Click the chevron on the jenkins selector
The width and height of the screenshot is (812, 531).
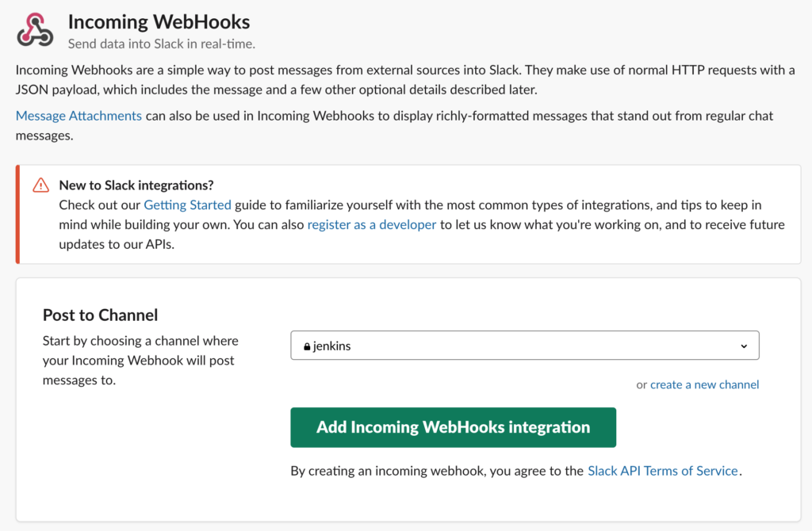click(744, 346)
